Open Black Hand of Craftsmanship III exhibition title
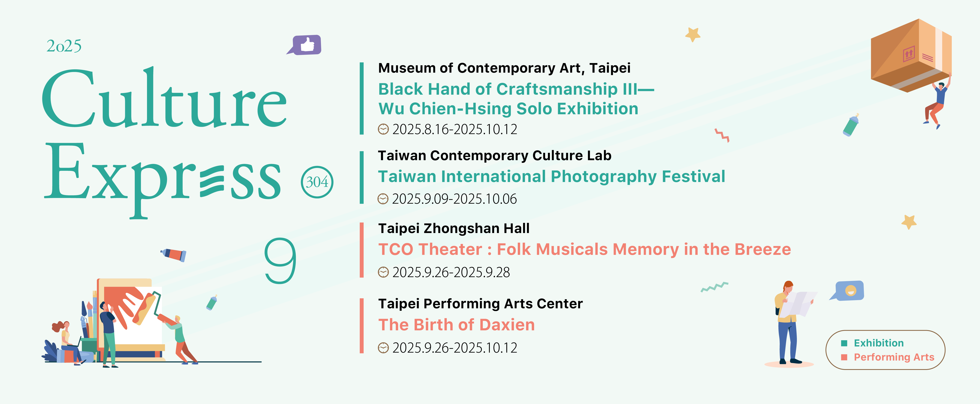This screenshot has width=980, height=404. pyautogui.click(x=516, y=99)
